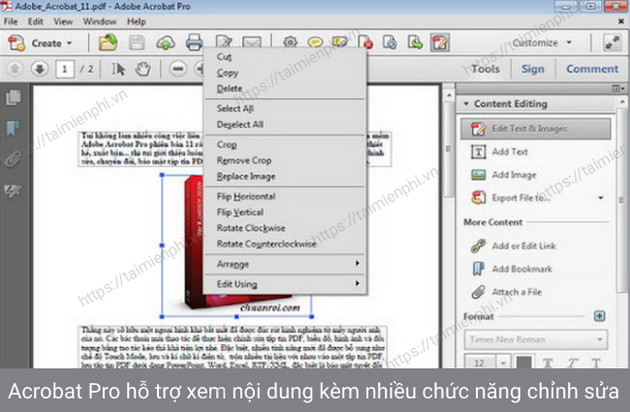Open the panel options menu icon

coord(618,88)
